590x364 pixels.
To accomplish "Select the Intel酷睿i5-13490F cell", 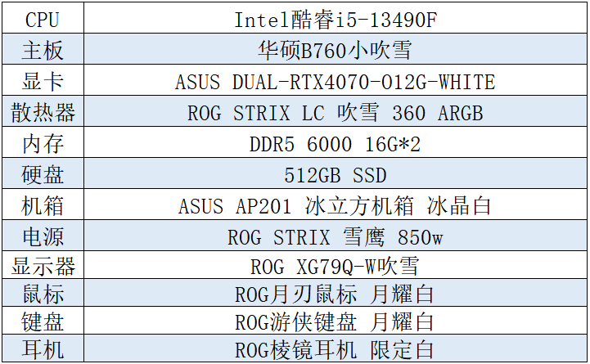I will (335, 19).
